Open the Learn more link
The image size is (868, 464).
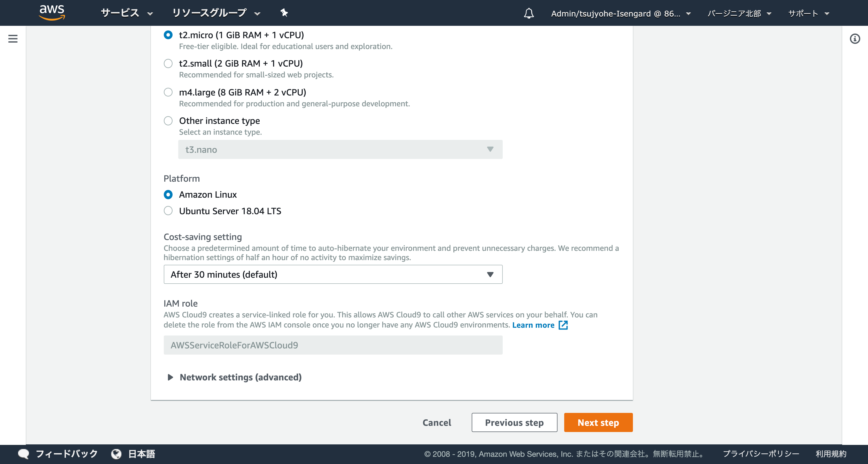533,325
